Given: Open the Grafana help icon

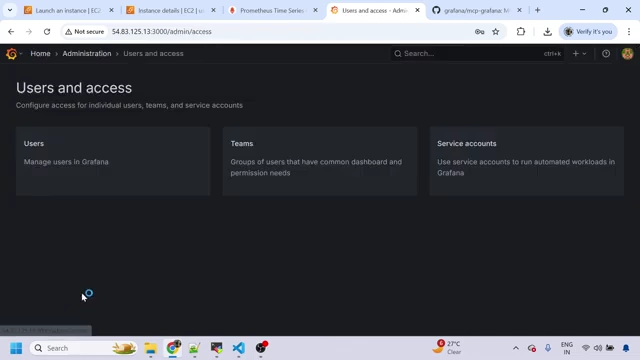Looking at the screenshot, I should (606, 53).
